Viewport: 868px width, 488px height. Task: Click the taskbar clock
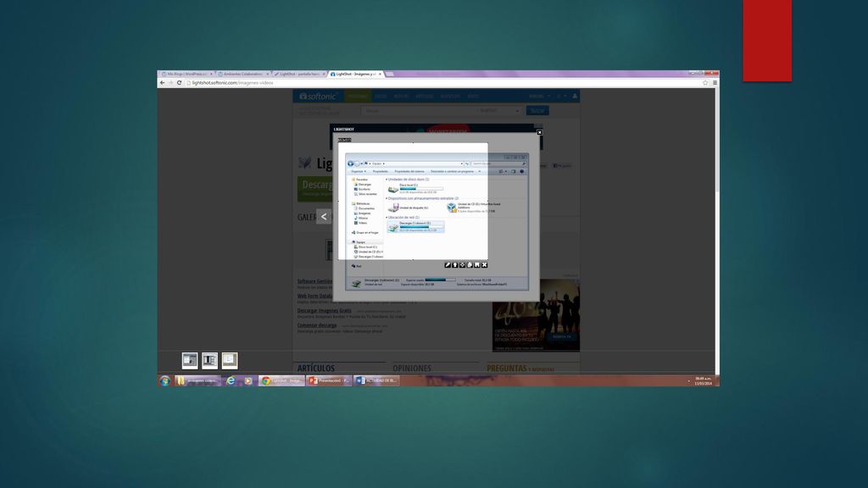click(x=703, y=381)
